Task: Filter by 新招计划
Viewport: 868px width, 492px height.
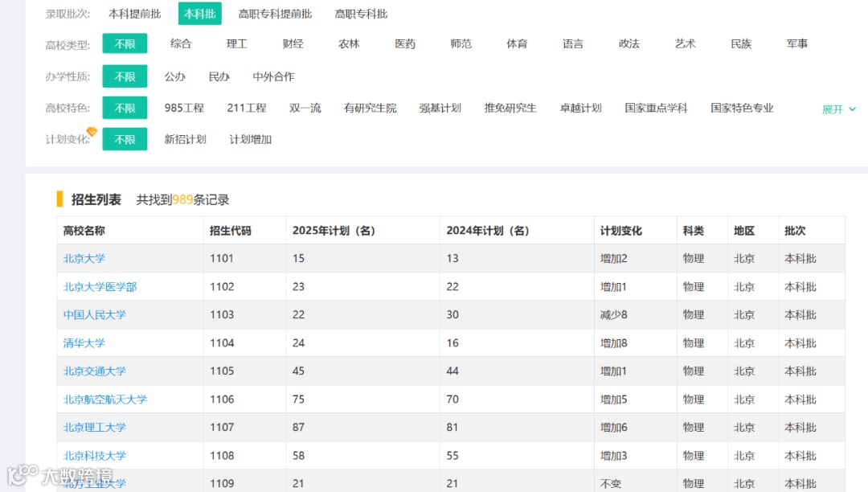Action: click(186, 139)
